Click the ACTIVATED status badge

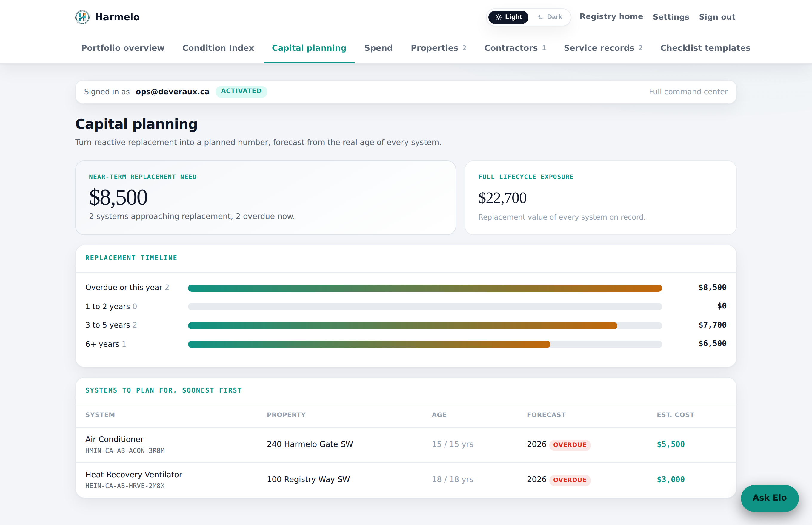coord(241,91)
